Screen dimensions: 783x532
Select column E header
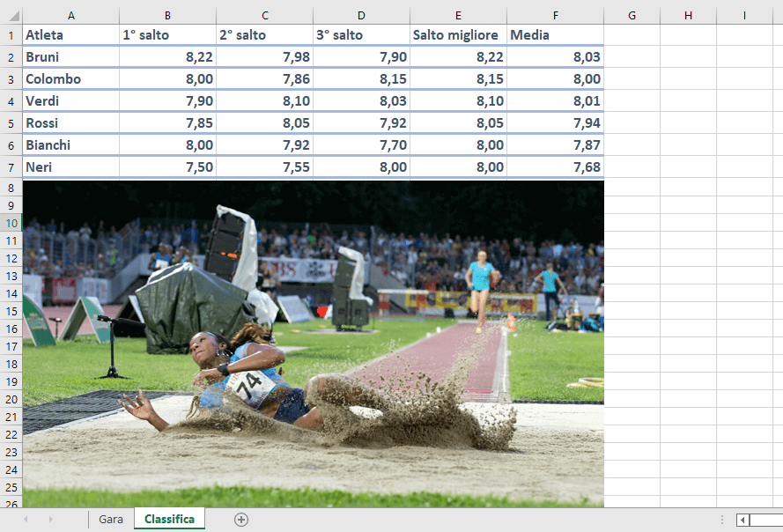click(x=458, y=16)
